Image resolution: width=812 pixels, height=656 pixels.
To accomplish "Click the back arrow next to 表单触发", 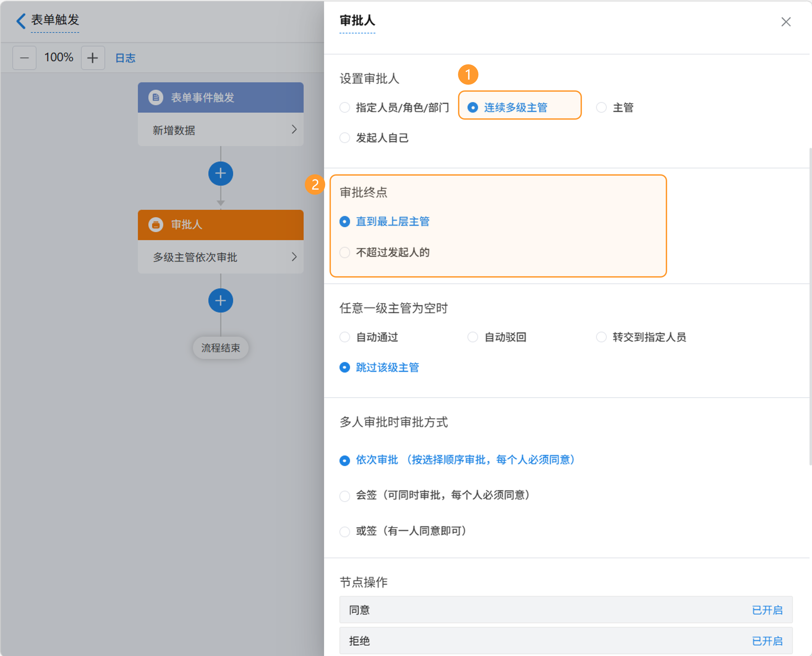I will 21,21.
